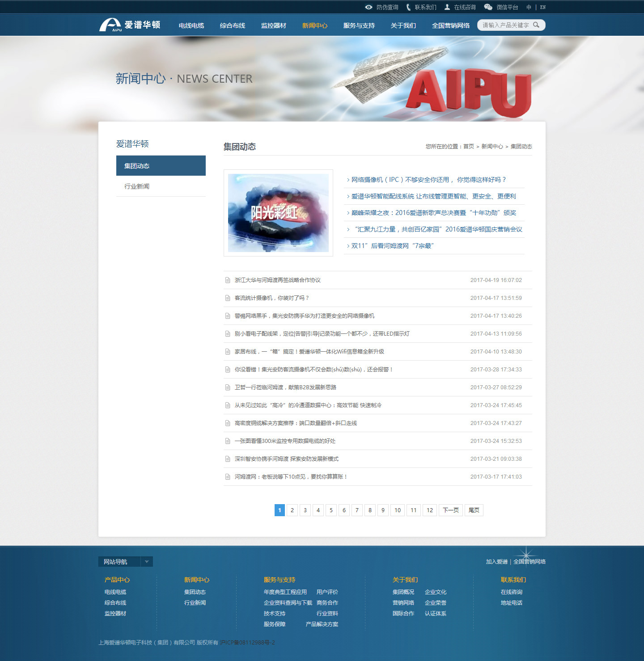
Task: Click document icon beside 从未见过如此“高冷” row
Action: (228, 405)
